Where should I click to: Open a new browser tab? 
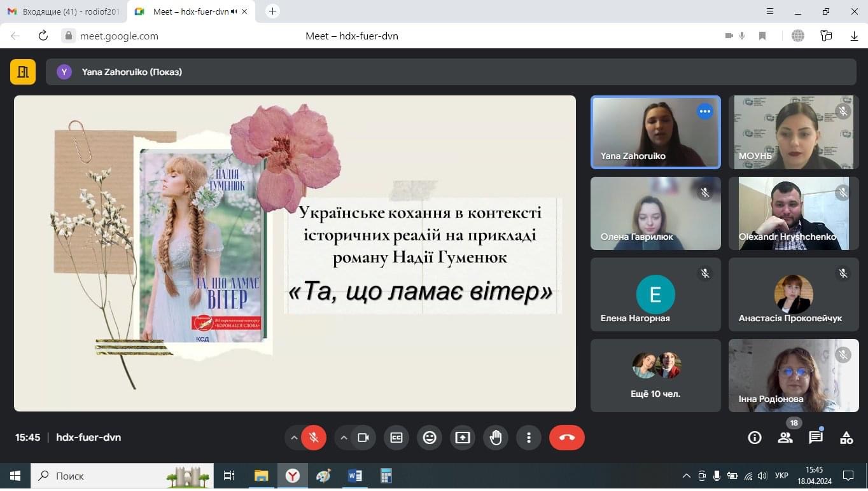tap(272, 11)
